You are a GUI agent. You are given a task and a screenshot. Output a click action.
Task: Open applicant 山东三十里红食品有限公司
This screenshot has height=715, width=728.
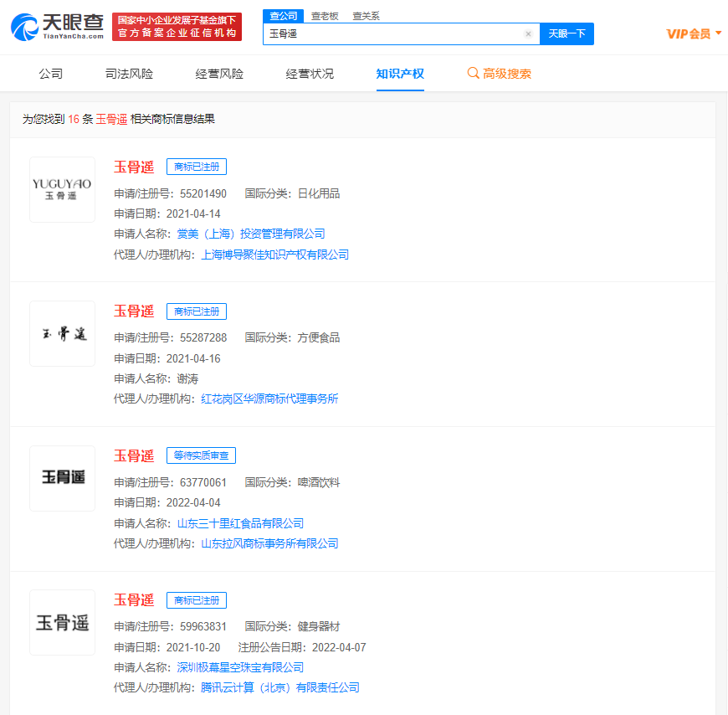240,523
